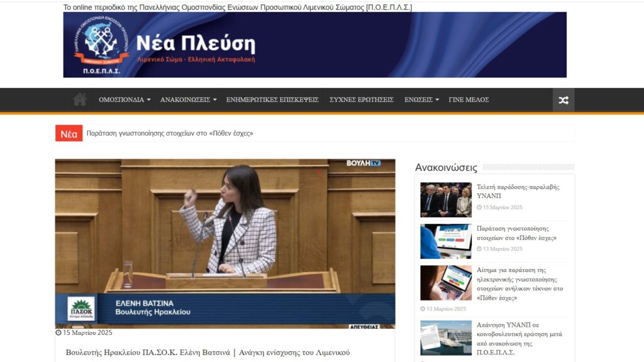Open article titled Βουλευτής Ηρακλείου ΠΑ.ΣΟ.Κ. Ελένη Βατσινά
Image resolution: width=644 pixels, height=362 pixels.
tap(208, 353)
